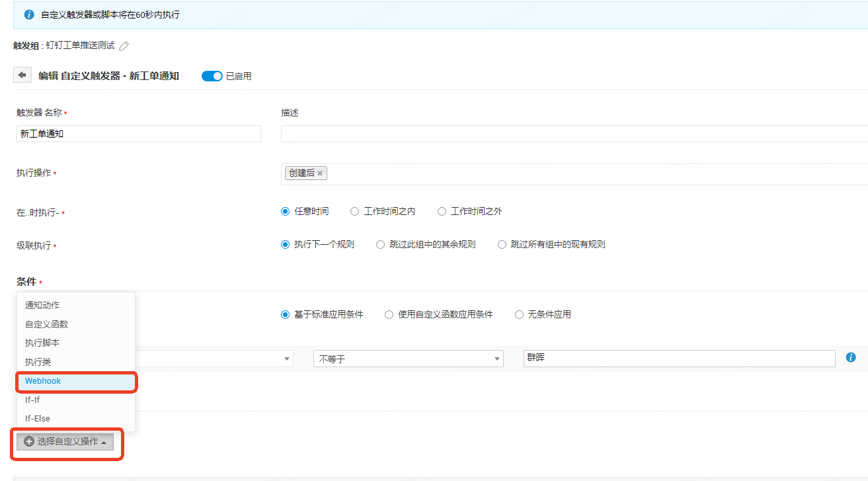
Task: Pick the 无条件应用 radio option
Action: point(519,315)
